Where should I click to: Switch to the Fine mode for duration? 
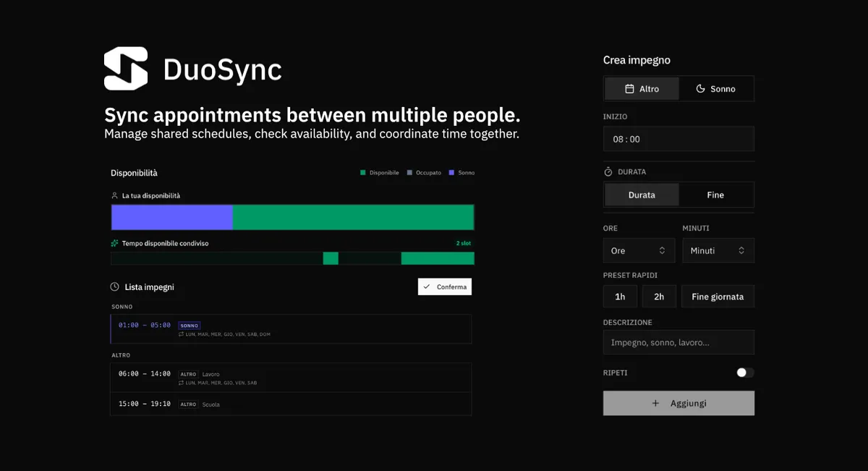pyautogui.click(x=716, y=194)
